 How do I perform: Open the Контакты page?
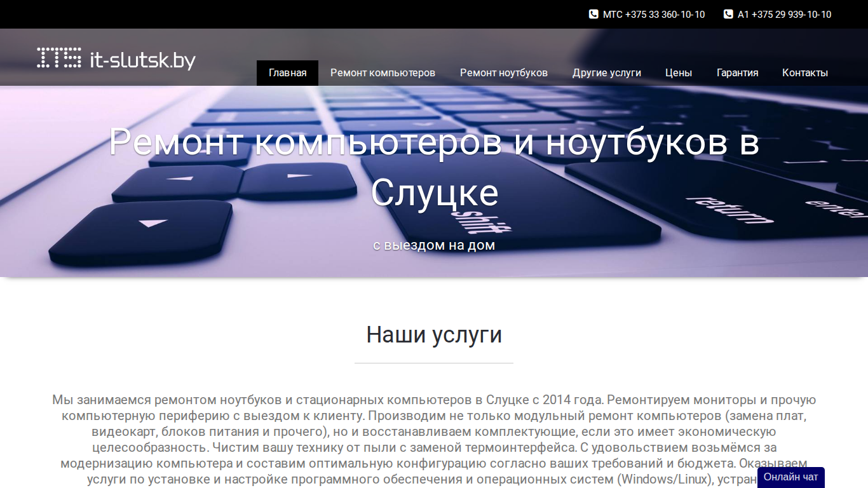[x=805, y=72]
